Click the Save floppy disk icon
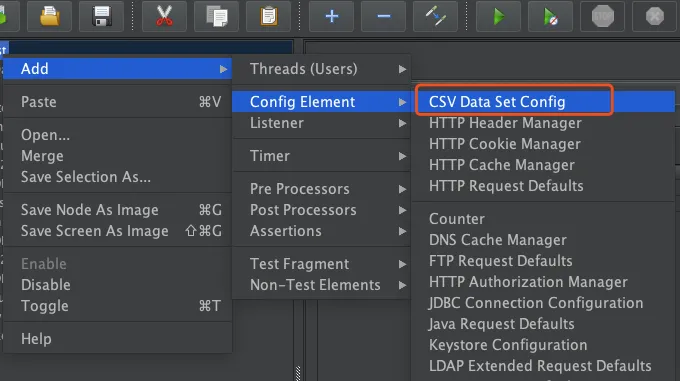This screenshot has width=680, height=381. coord(101,16)
